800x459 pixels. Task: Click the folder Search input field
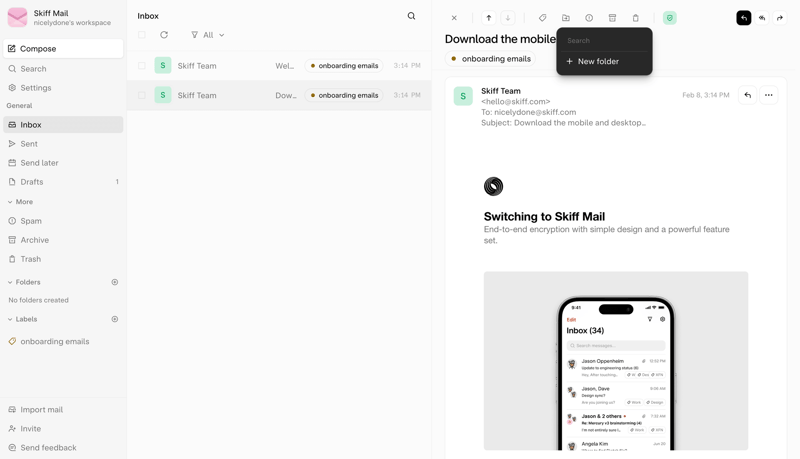[x=604, y=40]
